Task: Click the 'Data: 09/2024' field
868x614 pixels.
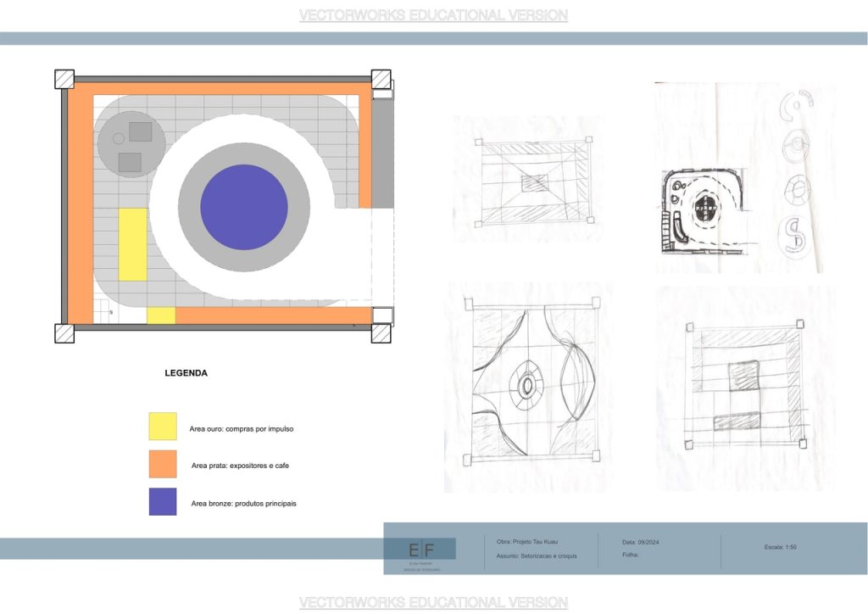Action: (x=640, y=541)
